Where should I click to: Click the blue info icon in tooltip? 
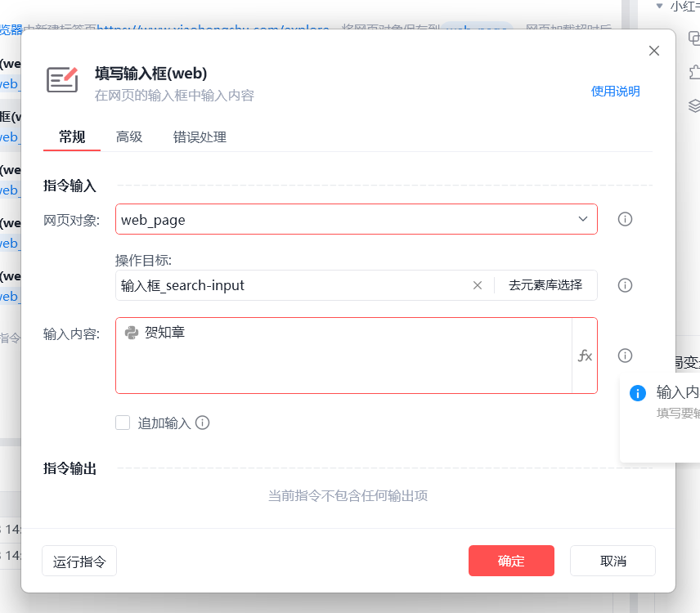[x=638, y=393]
